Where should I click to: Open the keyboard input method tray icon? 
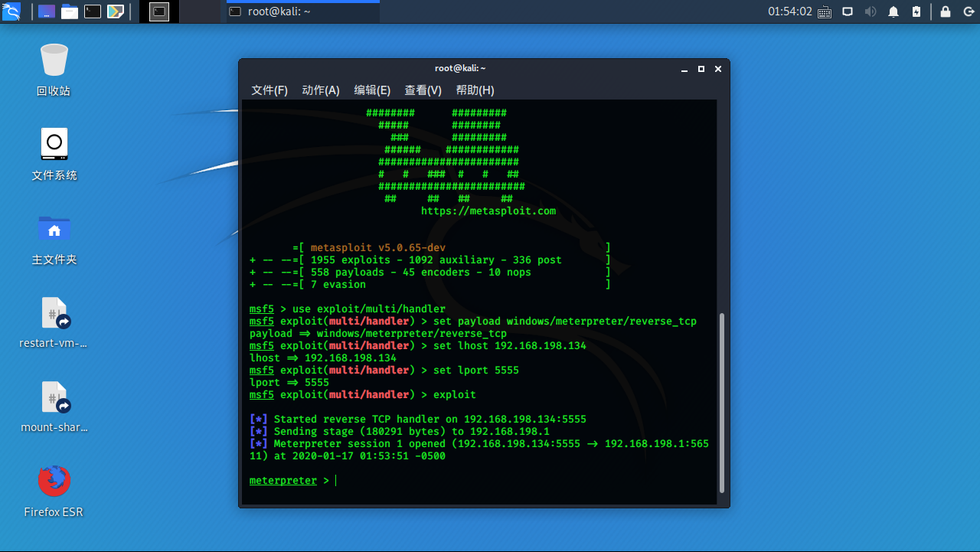tap(825, 11)
